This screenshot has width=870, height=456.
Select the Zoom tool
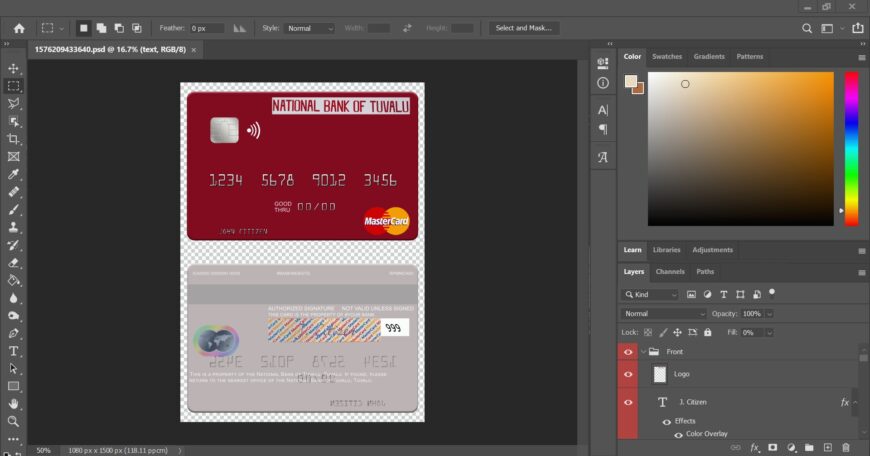pos(13,422)
